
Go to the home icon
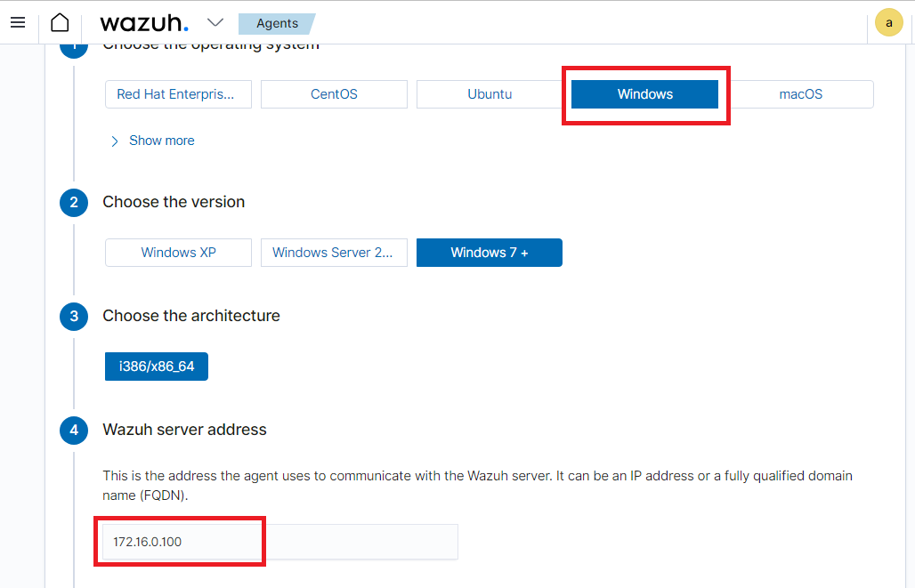(x=60, y=23)
